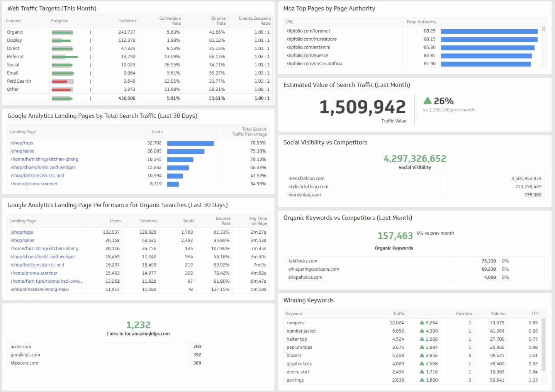The image size is (555, 392).
Task: Click the up-arrow icon in rompers row
Action: [x=422, y=322]
